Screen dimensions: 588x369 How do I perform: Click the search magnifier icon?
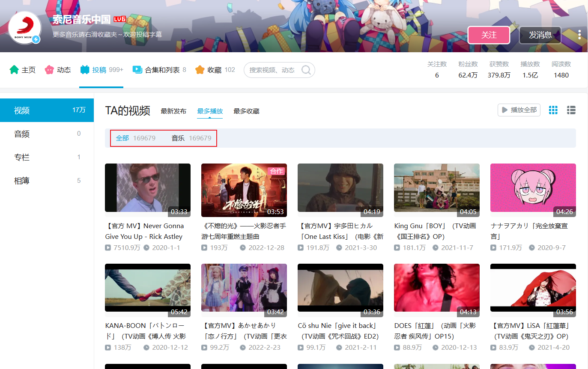click(306, 70)
